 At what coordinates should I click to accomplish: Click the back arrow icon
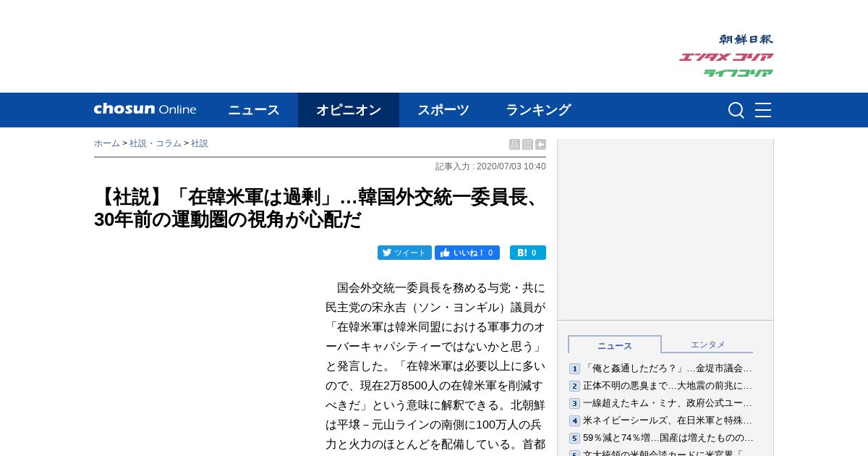[x=540, y=145]
